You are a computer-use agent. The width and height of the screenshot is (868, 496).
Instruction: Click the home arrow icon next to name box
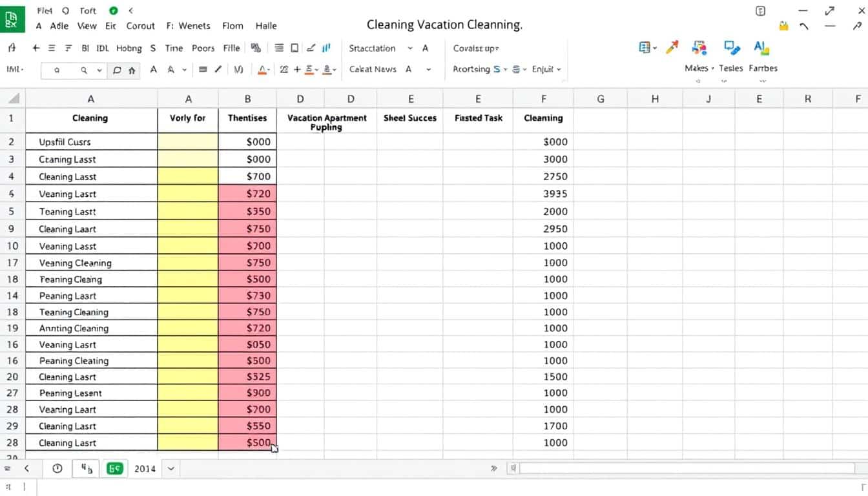(132, 70)
